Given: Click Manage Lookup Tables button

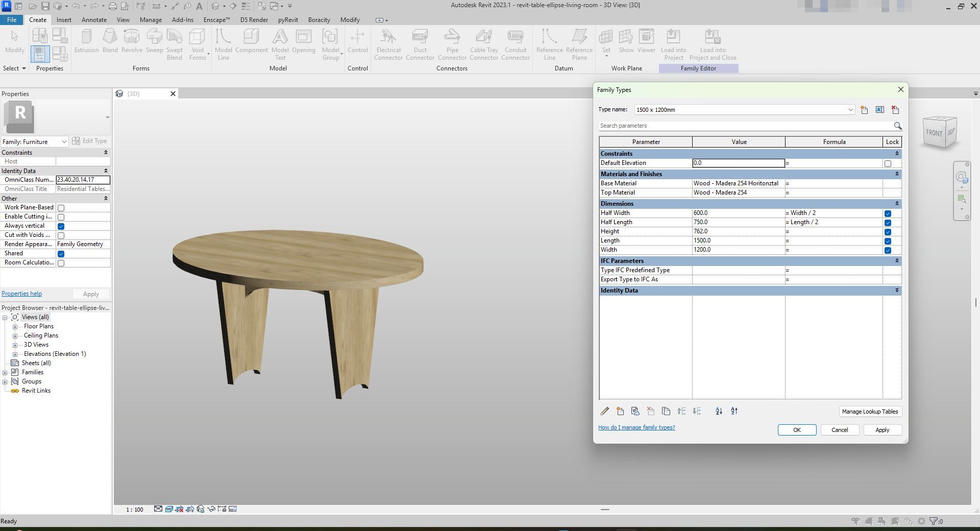Looking at the screenshot, I should (x=870, y=412).
